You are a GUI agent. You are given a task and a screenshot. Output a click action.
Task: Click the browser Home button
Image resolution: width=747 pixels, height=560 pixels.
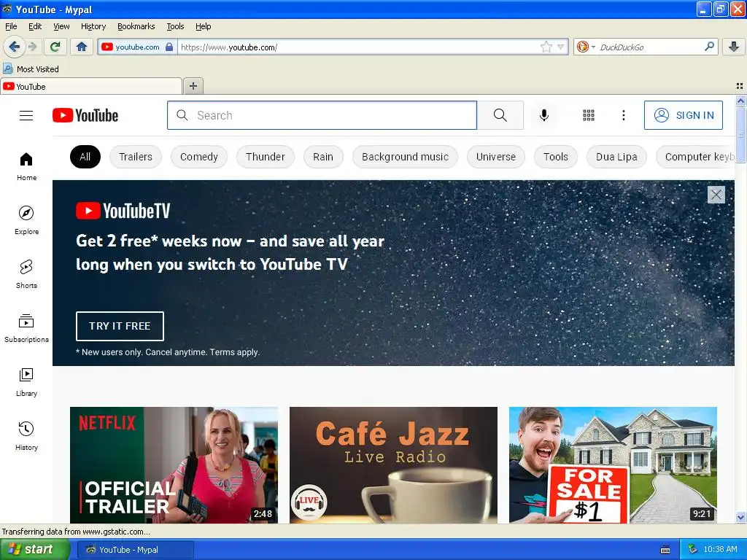tap(82, 47)
